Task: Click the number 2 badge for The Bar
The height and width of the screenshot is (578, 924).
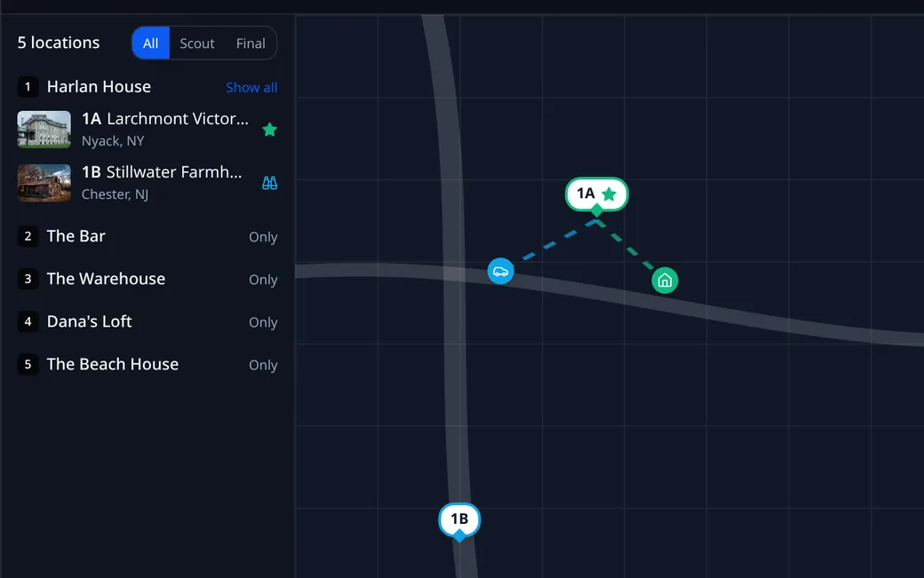Action: 28,236
